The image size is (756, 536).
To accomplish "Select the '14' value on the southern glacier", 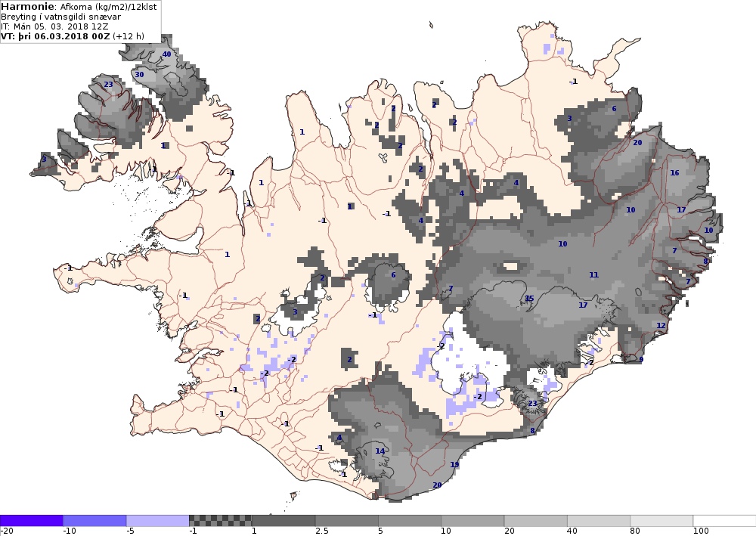I will pyautogui.click(x=380, y=451).
